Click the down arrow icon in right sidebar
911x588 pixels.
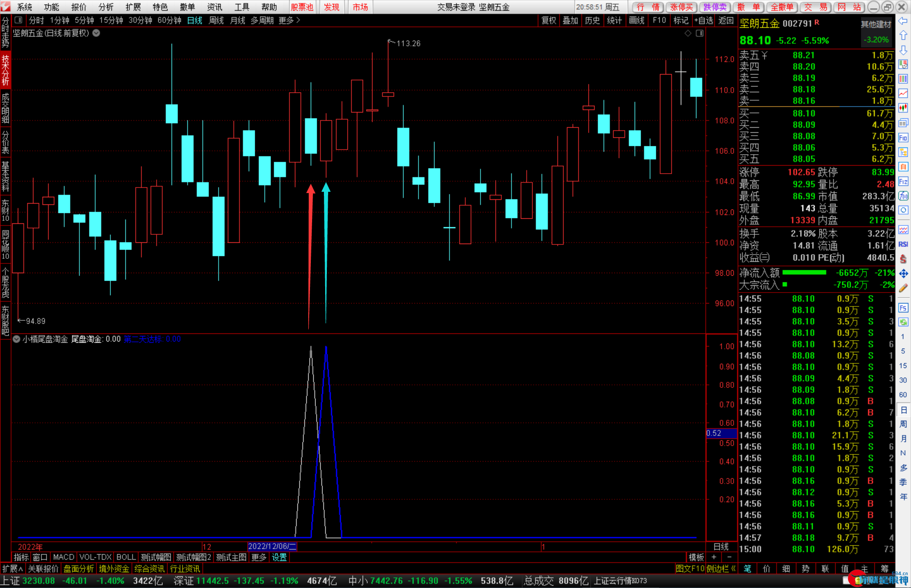(903, 50)
